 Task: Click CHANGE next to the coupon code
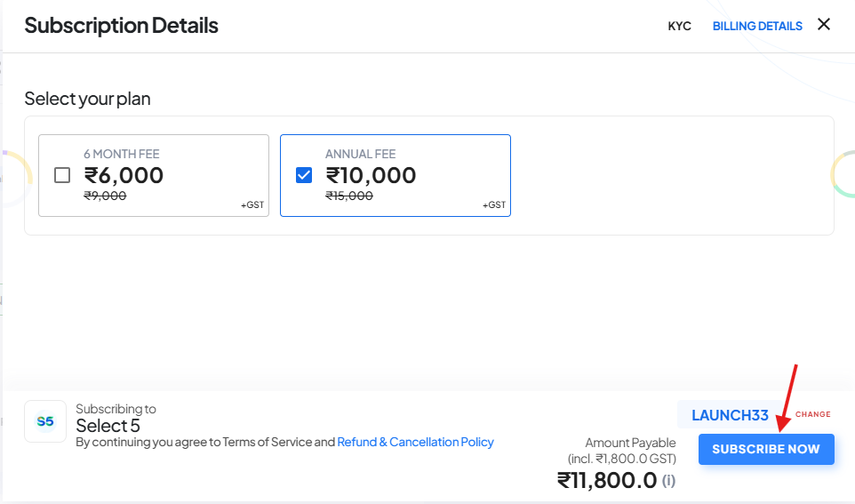tap(812, 414)
